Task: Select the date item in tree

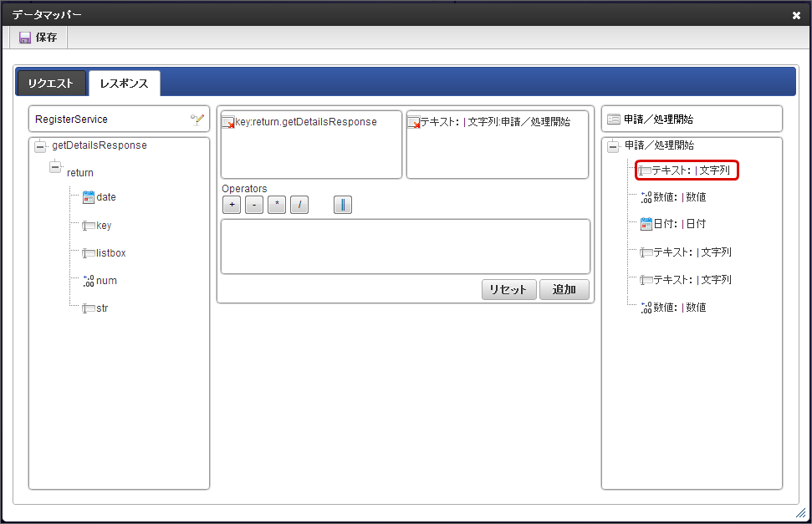Action: coord(106,197)
